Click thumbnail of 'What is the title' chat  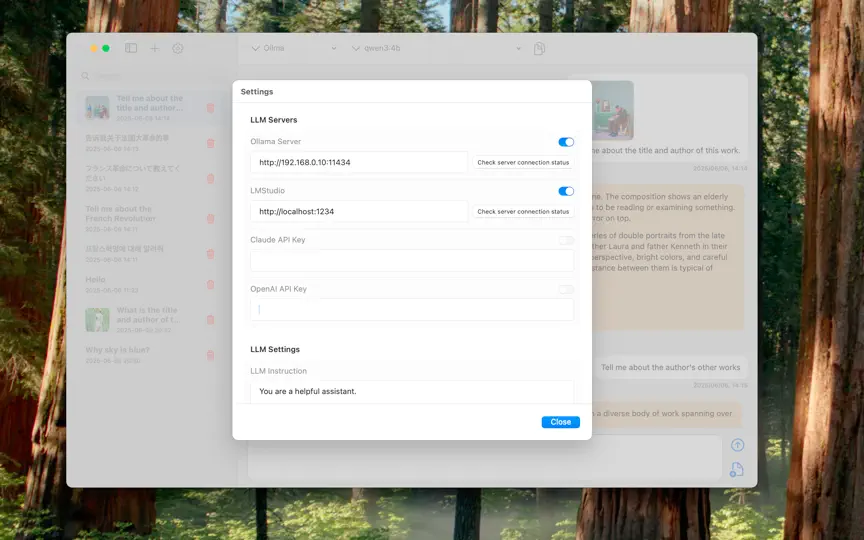point(97,320)
